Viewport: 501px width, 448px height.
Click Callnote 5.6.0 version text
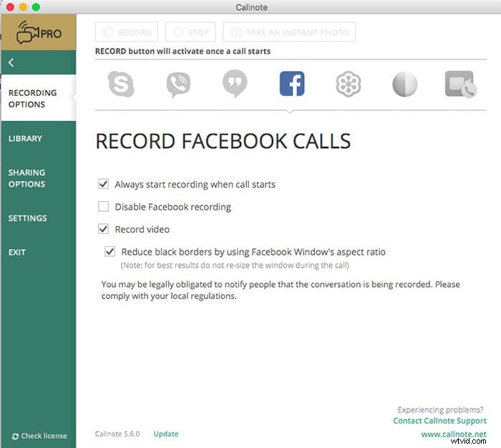click(117, 434)
